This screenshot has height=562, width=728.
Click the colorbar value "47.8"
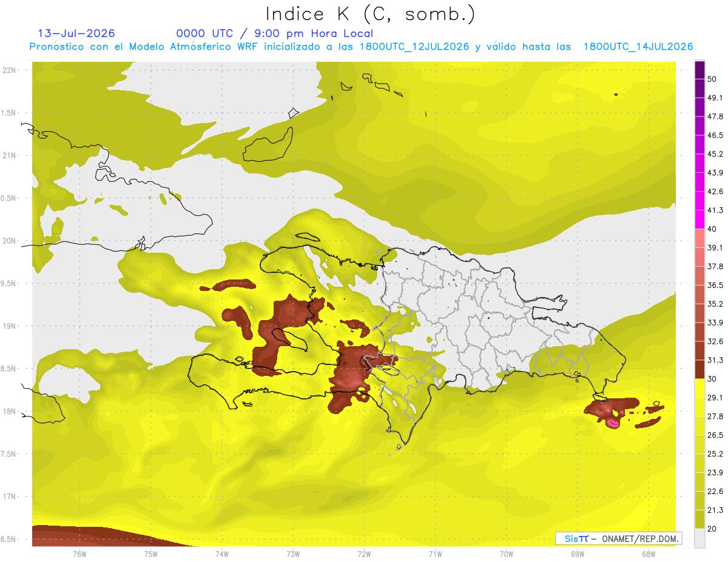click(715, 116)
